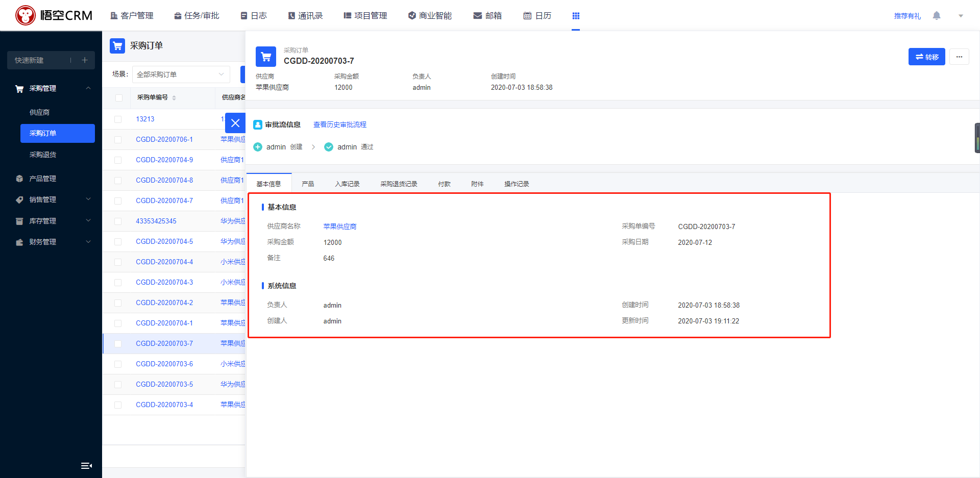This screenshot has height=478, width=980.
Task: Switch to the 产品 tab
Action: pos(308,184)
